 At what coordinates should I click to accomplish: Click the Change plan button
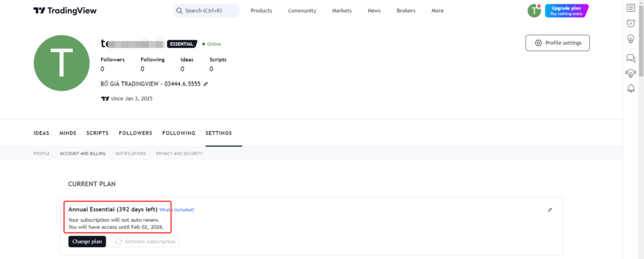tap(87, 241)
